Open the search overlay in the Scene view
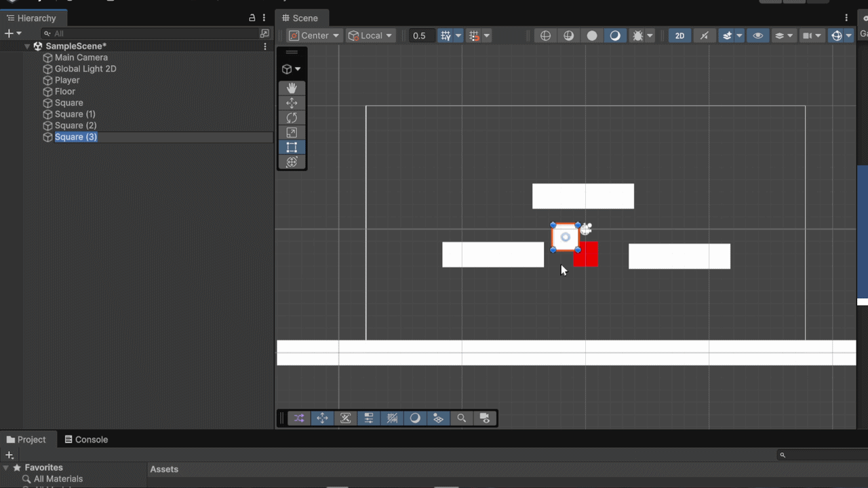This screenshot has height=488, width=868. pyautogui.click(x=462, y=418)
